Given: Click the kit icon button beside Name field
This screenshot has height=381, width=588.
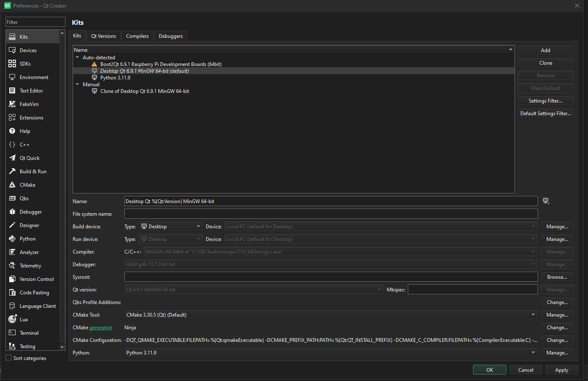Looking at the screenshot, I should click(x=546, y=201).
